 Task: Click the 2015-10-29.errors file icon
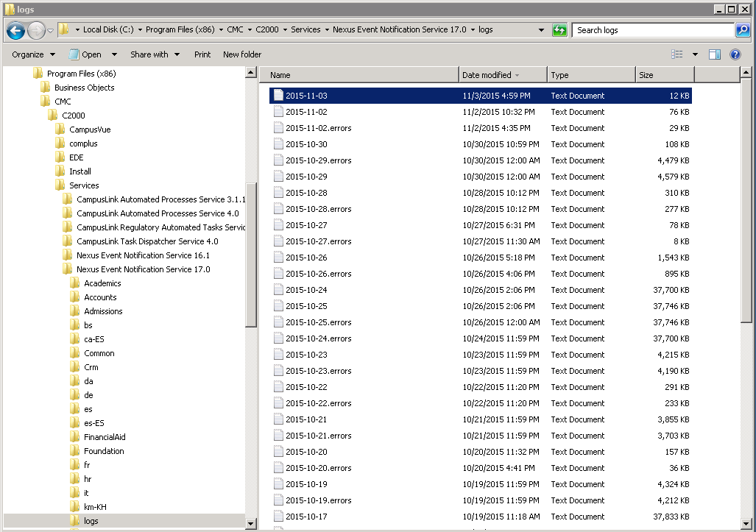pos(278,160)
